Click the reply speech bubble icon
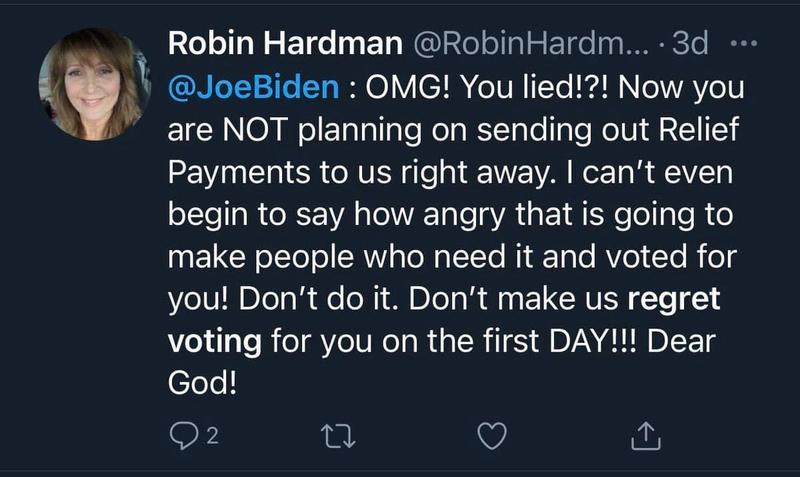This screenshot has width=800, height=477. point(184,437)
